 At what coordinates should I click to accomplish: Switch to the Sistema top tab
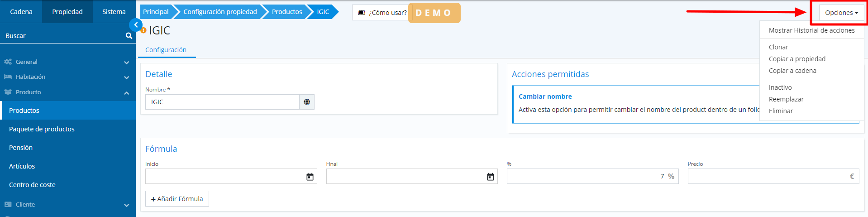point(114,12)
